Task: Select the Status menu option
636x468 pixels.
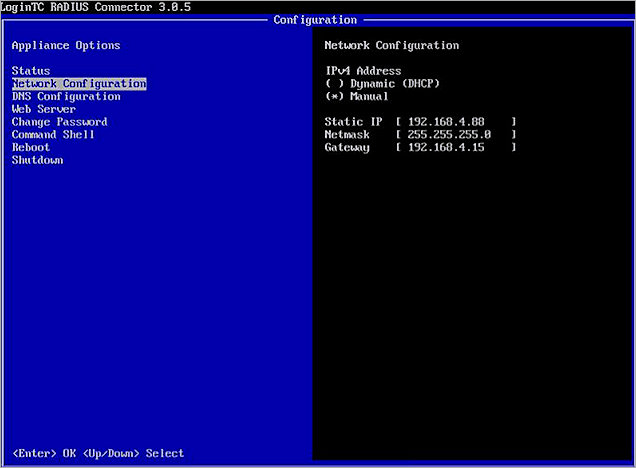Action: tap(31, 71)
